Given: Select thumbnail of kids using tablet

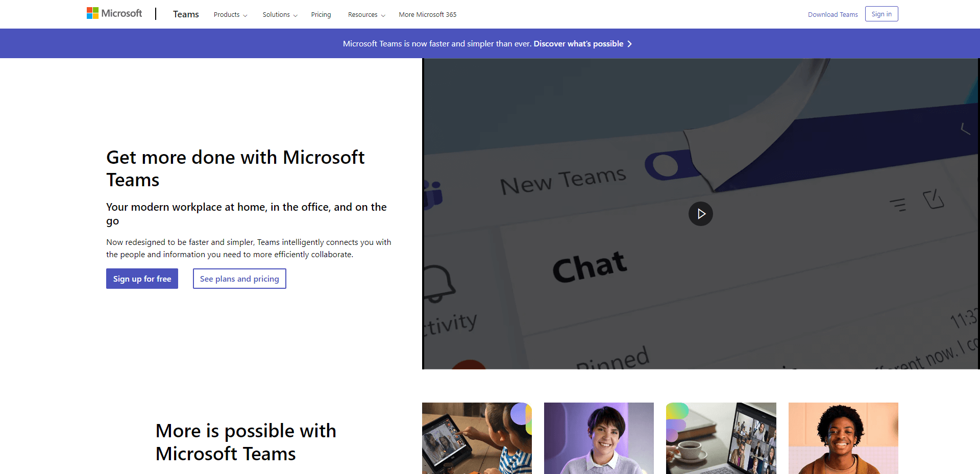Looking at the screenshot, I should 477,438.
